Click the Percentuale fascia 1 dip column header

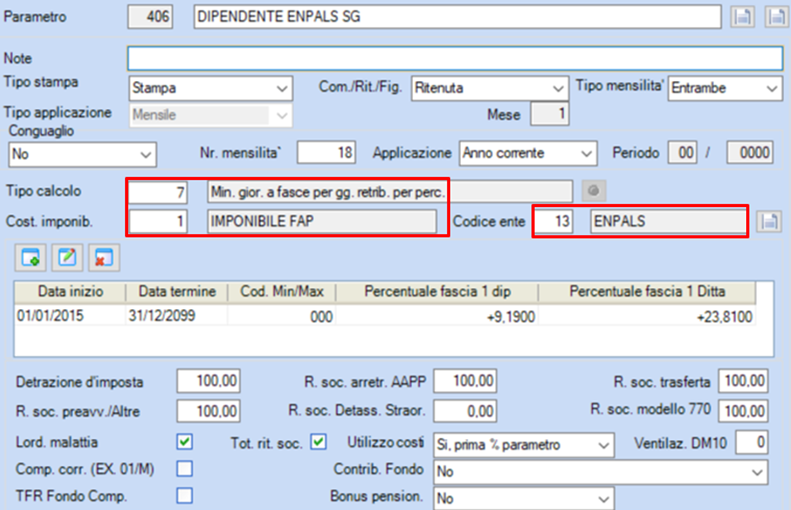pos(437,292)
